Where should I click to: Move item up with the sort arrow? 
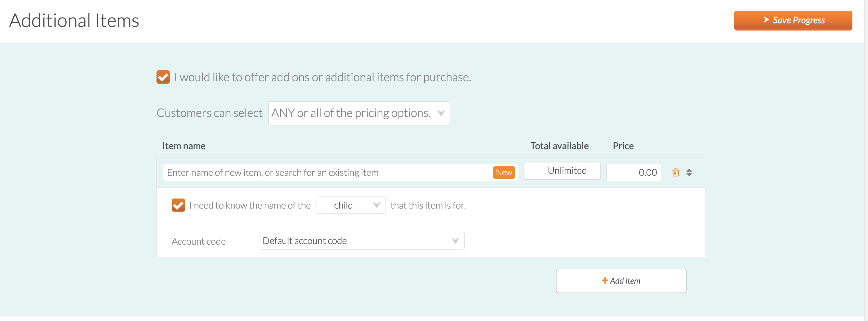689,170
